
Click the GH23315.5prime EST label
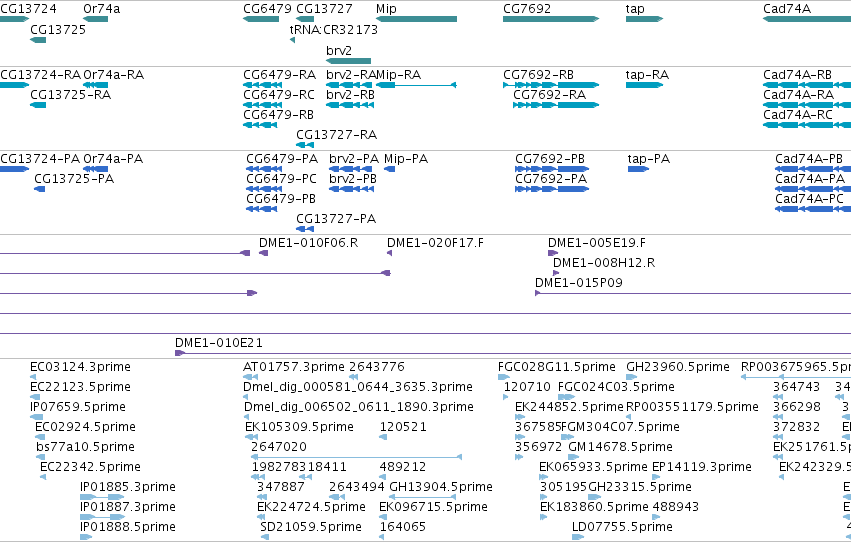click(640, 487)
